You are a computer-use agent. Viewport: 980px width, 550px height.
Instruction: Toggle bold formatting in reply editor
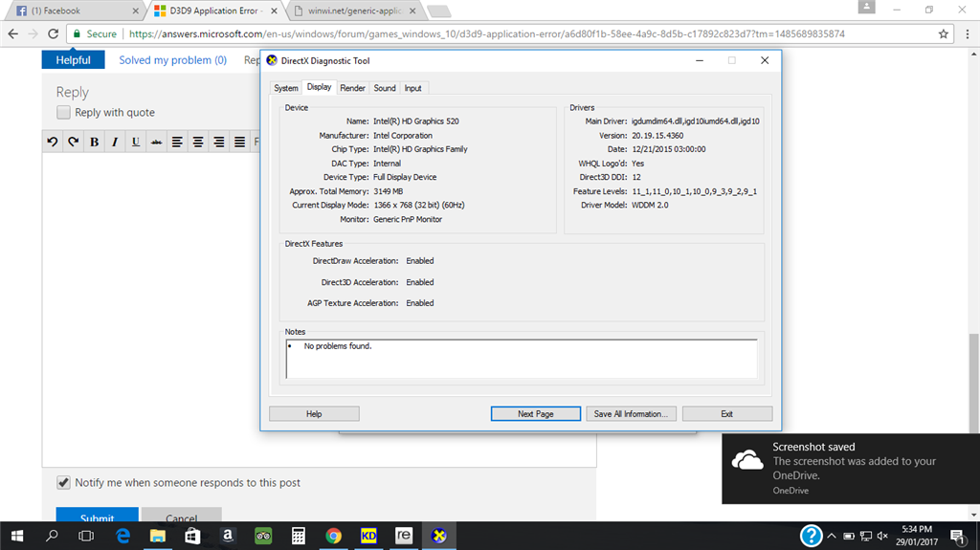point(95,142)
